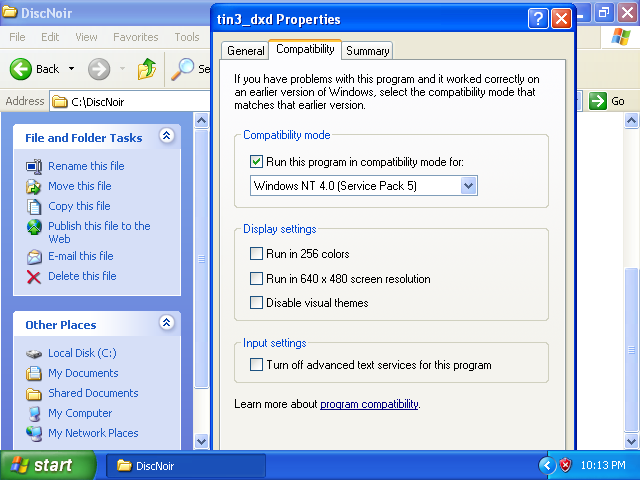Click Move this file link
This screenshot has height=480, width=640.
click(x=80, y=186)
